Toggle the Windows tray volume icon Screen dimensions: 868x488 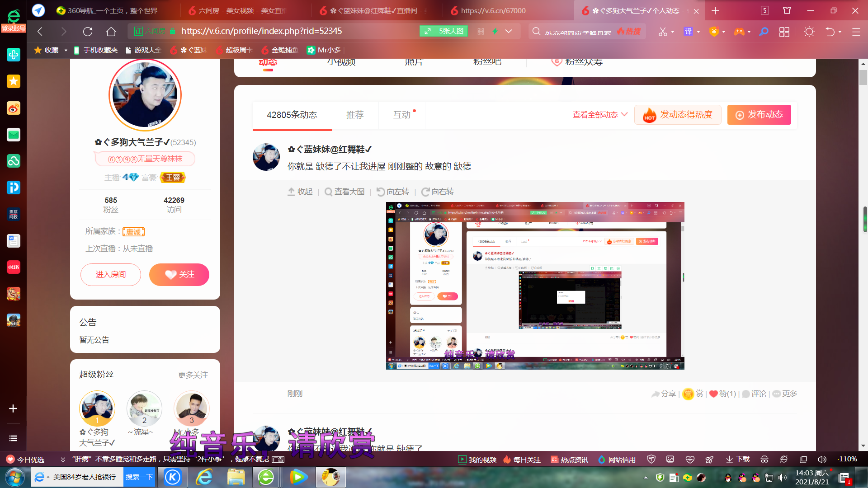(783, 478)
